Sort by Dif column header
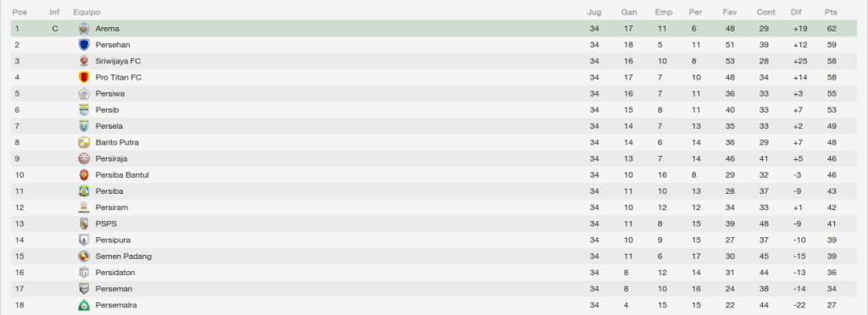The width and height of the screenshot is (868, 315). tap(796, 12)
